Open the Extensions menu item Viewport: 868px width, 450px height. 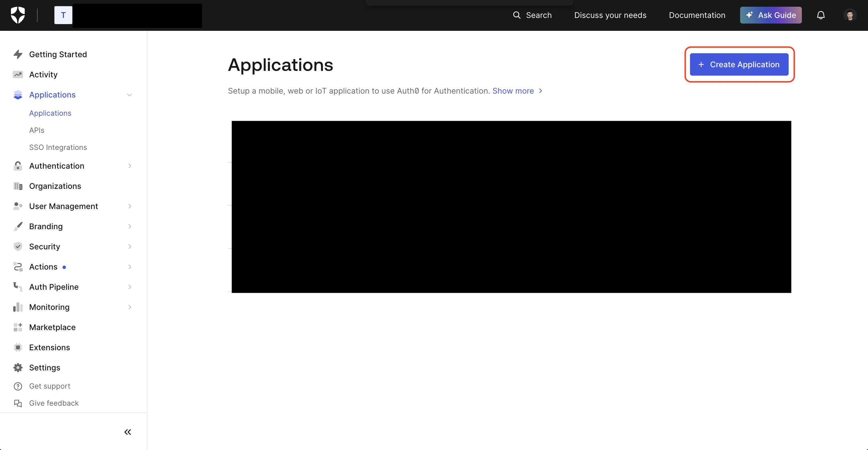point(50,347)
